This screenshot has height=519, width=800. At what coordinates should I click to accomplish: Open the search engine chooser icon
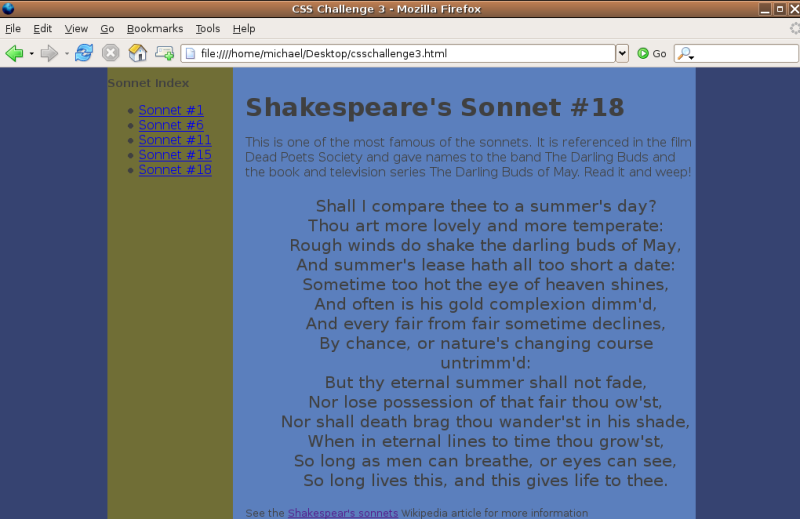(x=686, y=54)
